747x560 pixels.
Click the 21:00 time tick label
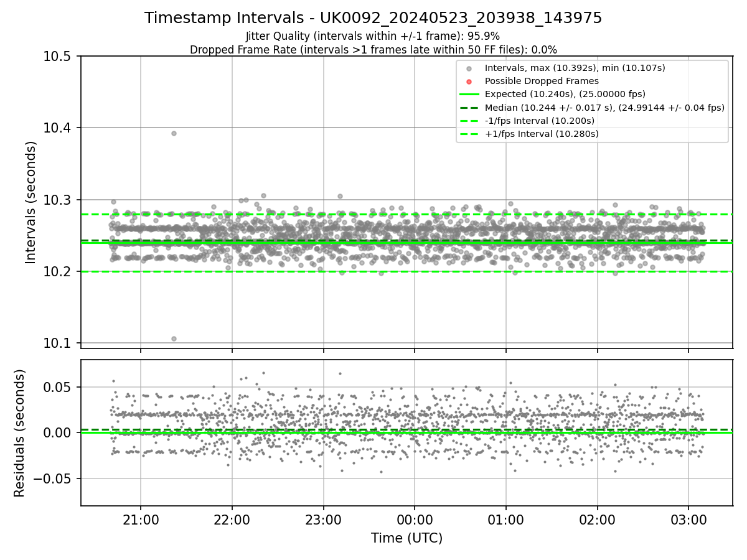click(141, 520)
